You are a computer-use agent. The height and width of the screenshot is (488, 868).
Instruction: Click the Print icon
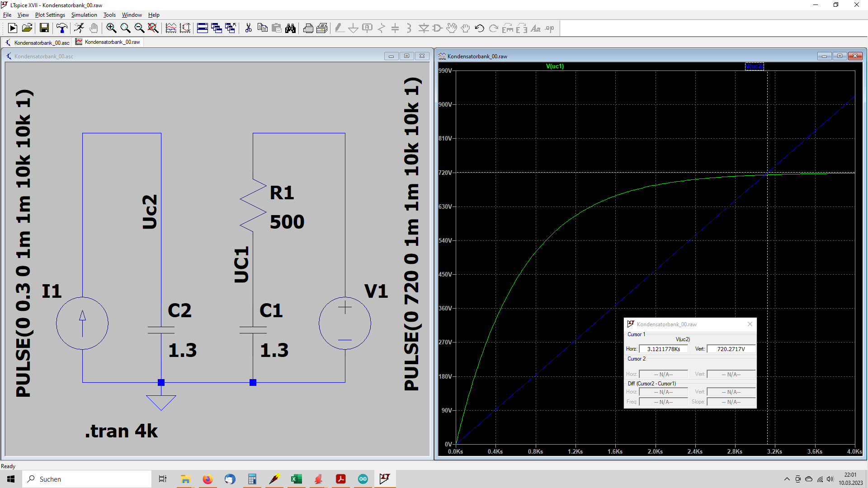pos(308,28)
